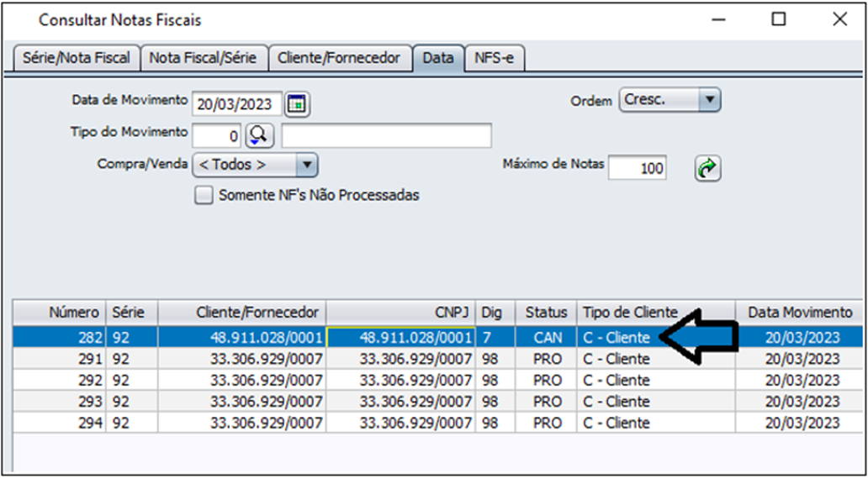Select the NFS-e tab
Image resolution: width=868 pixels, height=479 pixels.
[494, 58]
